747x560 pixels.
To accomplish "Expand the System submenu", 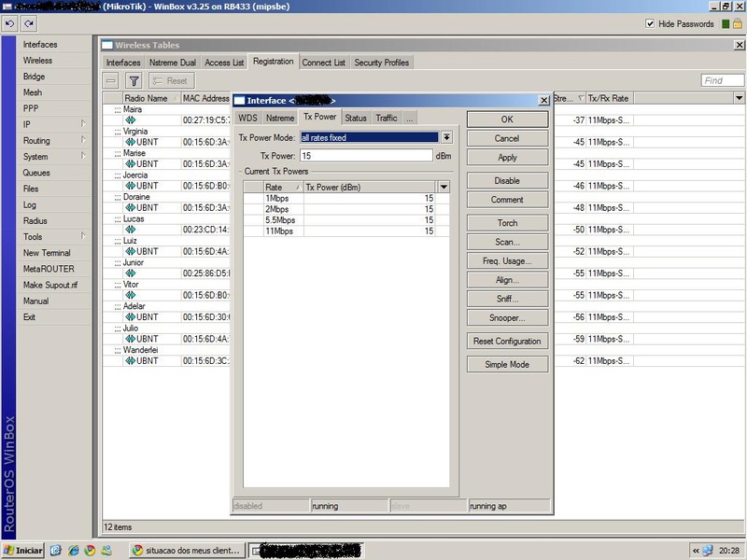I will coord(83,156).
